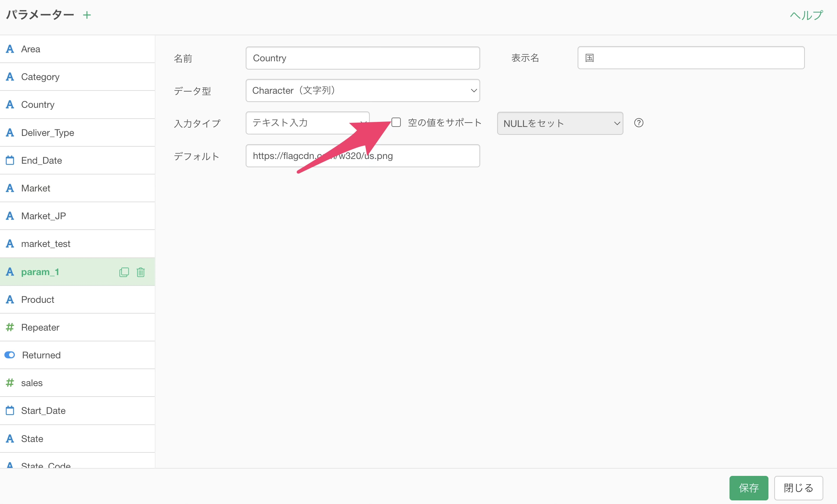Click the State character type icon
Viewport: 837px width, 504px height.
[10, 439]
